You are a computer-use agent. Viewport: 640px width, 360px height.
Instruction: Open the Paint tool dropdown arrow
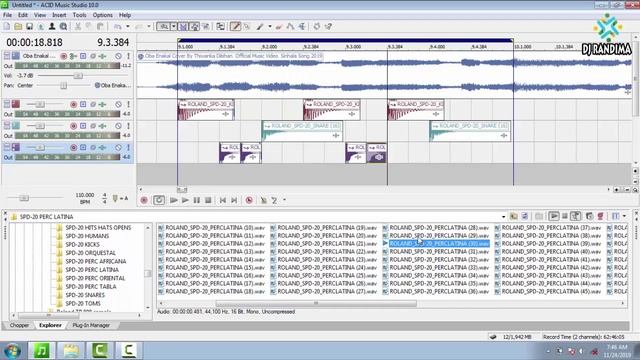270,27
